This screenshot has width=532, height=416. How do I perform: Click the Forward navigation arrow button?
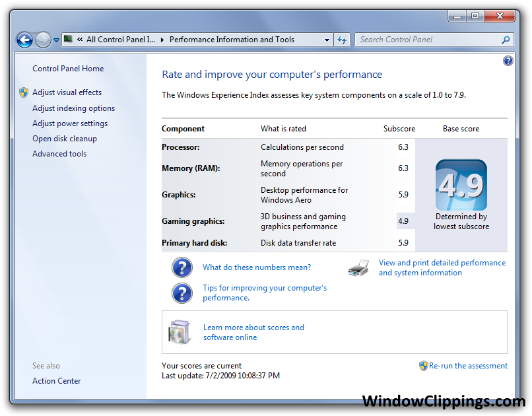(x=43, y=40)
